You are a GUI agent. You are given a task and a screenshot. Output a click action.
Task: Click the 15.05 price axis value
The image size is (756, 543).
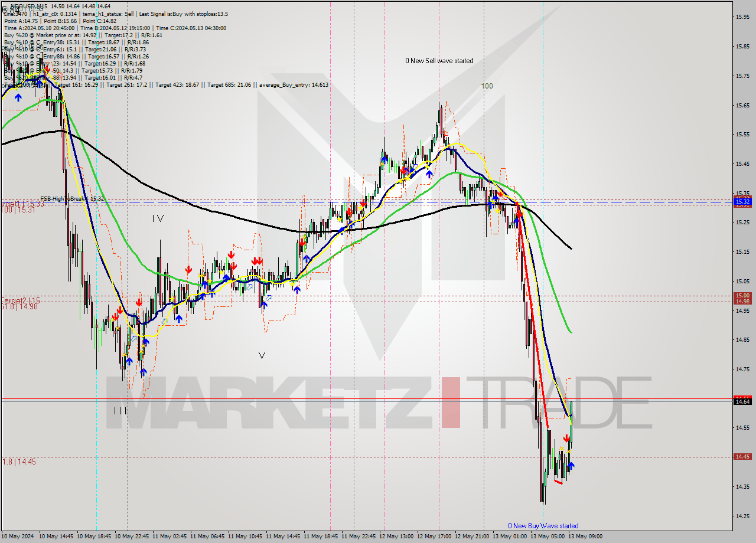tap(742, 281)
